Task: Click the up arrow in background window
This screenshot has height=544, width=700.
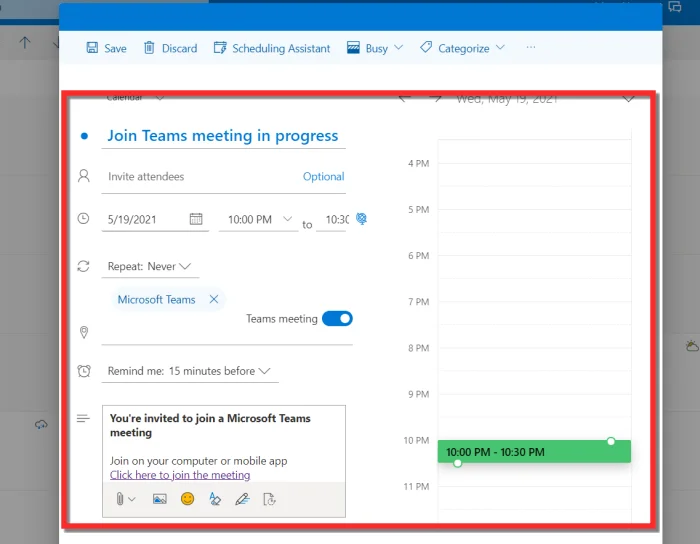Action: pos(25,43)
